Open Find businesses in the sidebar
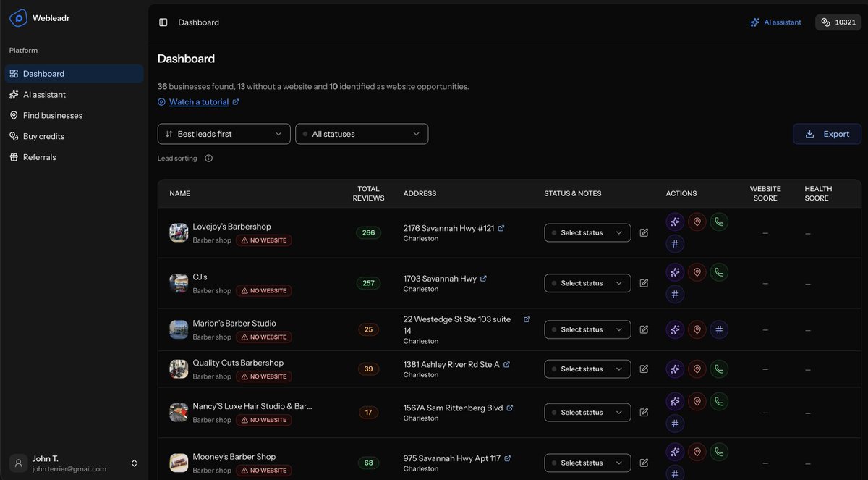 (x=74, y=116)
